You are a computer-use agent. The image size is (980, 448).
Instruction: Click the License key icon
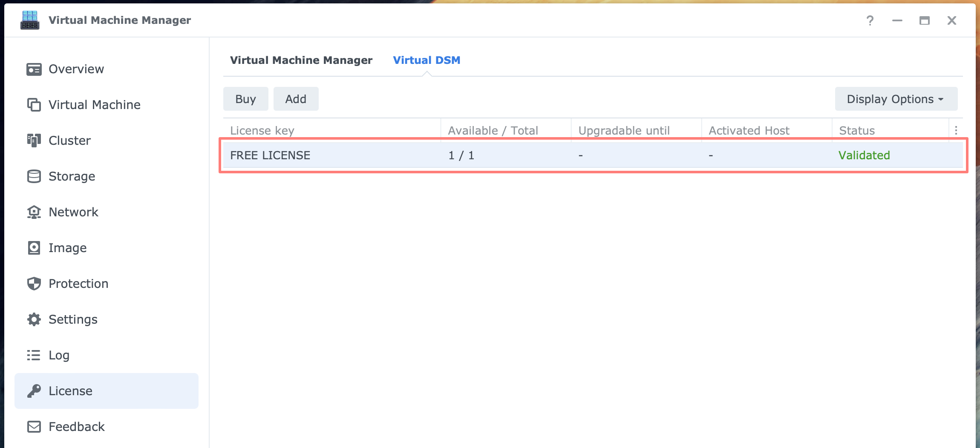(34, 391)
